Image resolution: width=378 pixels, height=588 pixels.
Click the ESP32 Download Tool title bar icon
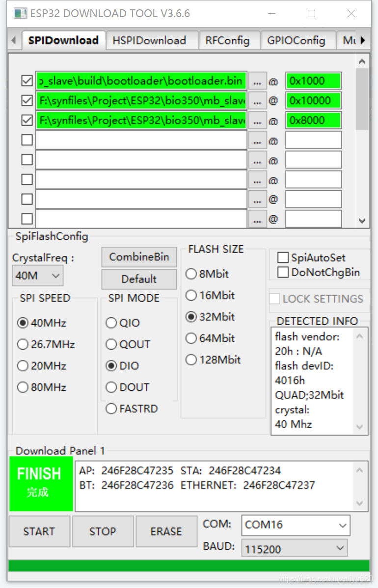[x=20, y=14]
